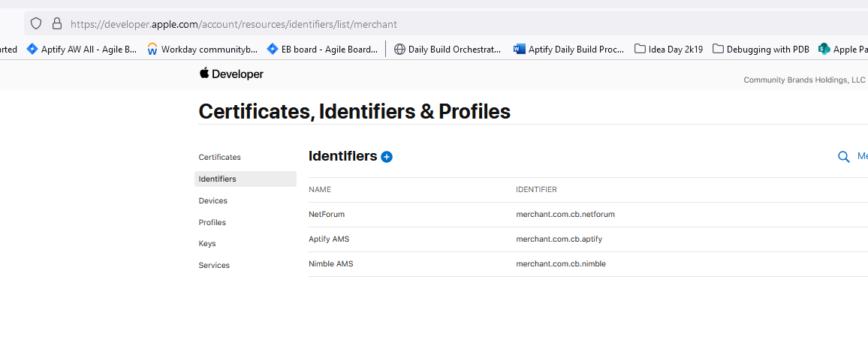The width and height of the screenshot is (868, 346).
Task: Open the Apple Pa... SharePoint bookmark
Action: click(x=843, y=50)
